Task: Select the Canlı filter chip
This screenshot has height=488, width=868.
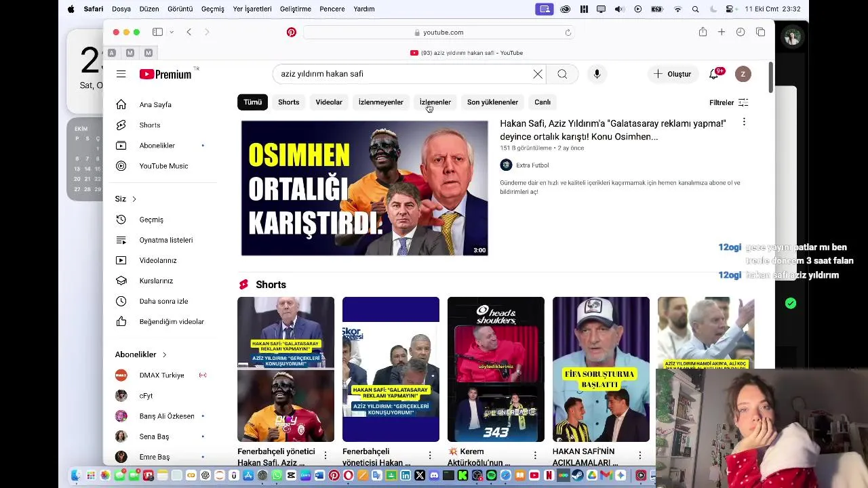Action: [x=542, y=102]
